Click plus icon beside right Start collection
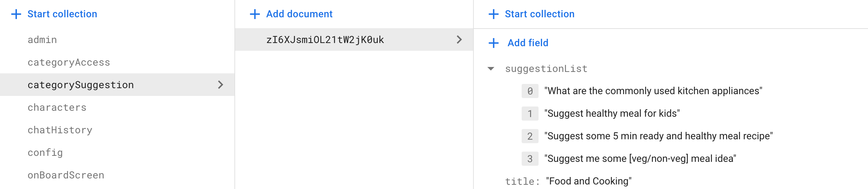Screen dimensions: 868x189 (x=493, y=14)
